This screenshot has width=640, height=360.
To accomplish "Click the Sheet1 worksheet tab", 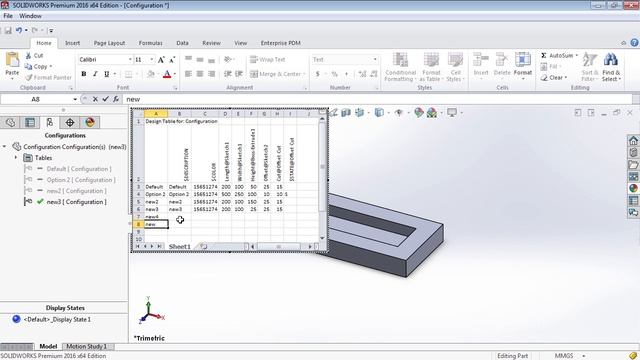I will pyautogui.click(x=180, y=247).
